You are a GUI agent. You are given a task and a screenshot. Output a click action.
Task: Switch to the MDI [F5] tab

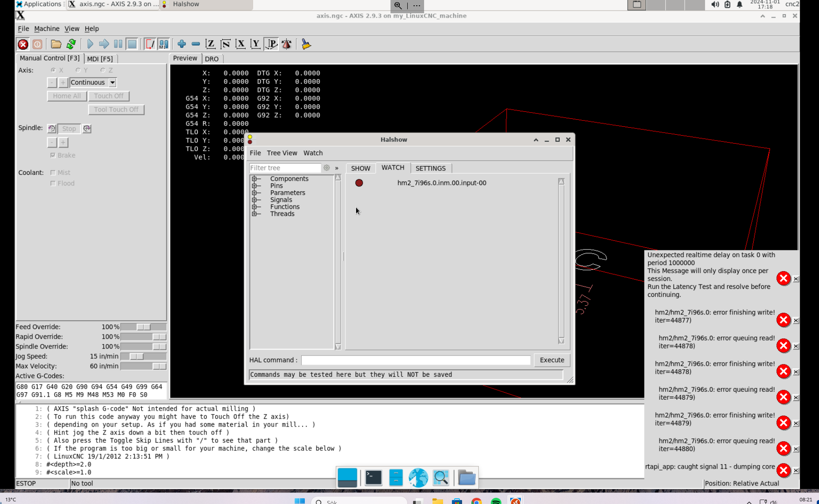pyautogui.click(x=100, y=59)
